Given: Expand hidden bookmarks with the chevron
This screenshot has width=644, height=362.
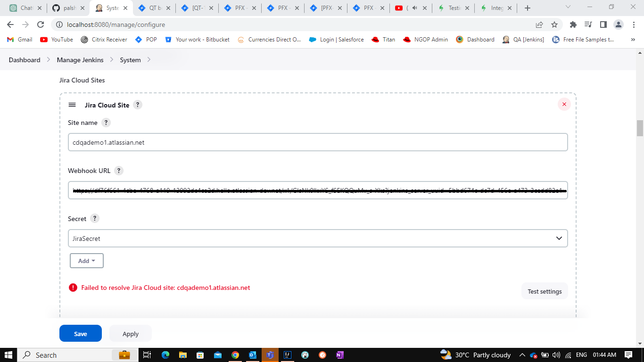Looking at the screenshot, I should [x=632, y=40].
